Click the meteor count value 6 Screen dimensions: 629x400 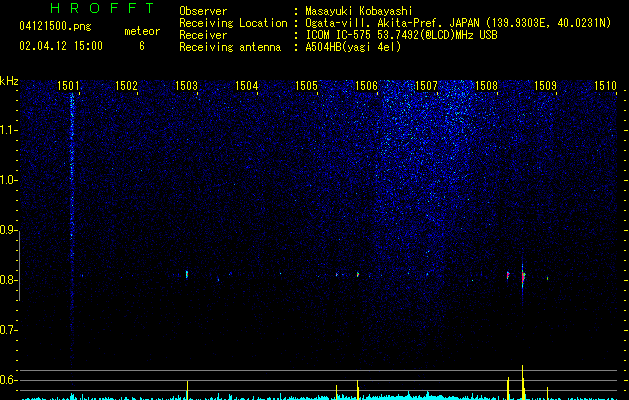point(142,46)
